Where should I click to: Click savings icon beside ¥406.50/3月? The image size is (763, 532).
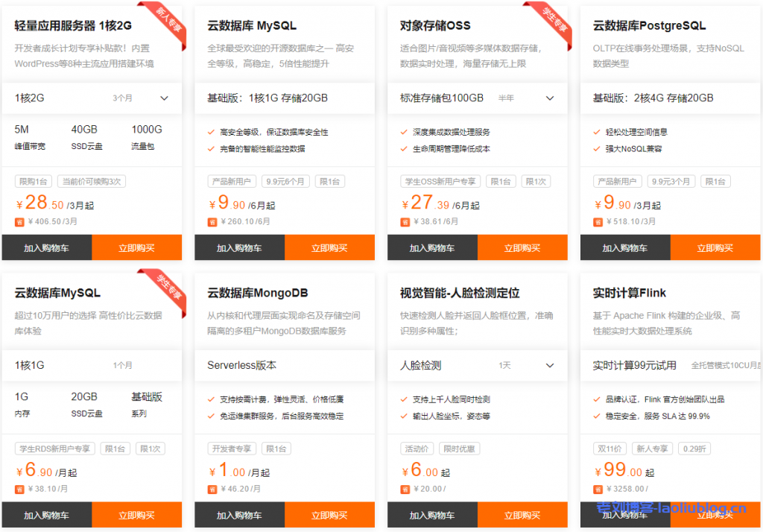tap(19, 221)
